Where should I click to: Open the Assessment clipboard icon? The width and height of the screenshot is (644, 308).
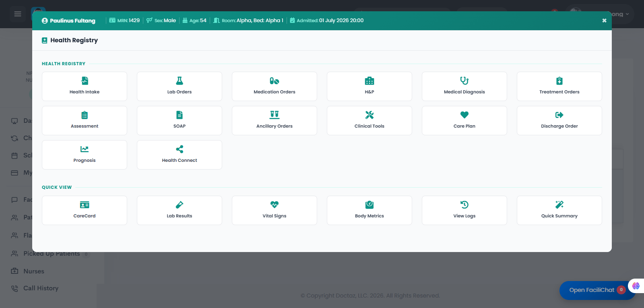pos(85,115)
